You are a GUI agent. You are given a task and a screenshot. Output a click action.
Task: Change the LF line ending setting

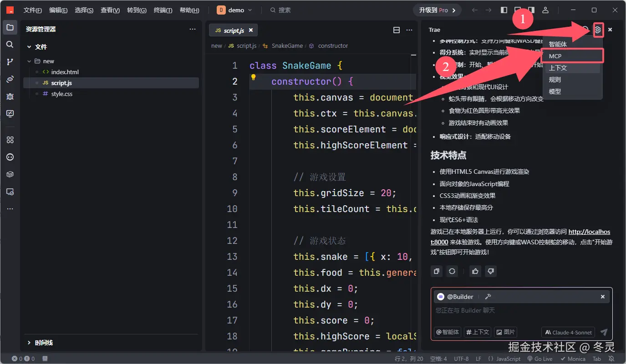478,359
